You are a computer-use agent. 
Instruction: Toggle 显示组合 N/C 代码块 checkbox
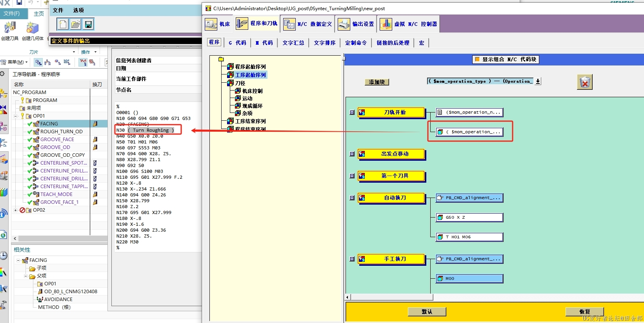tap(477, 59)
